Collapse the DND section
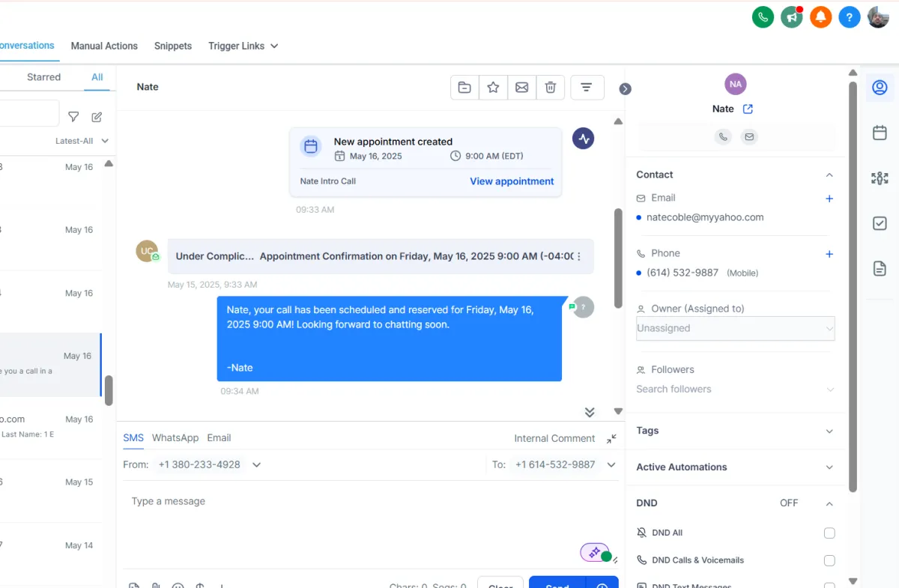The height and width of the screenshot is (588, 899). 829,504
